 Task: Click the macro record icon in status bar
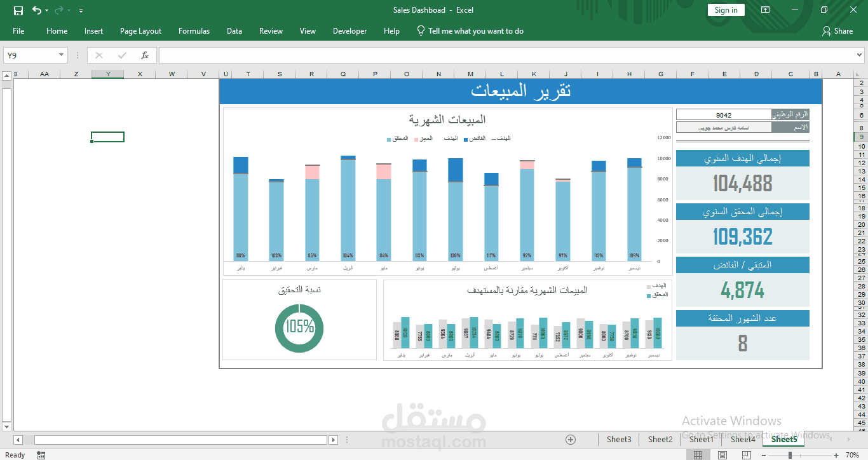tap(41, 454)
